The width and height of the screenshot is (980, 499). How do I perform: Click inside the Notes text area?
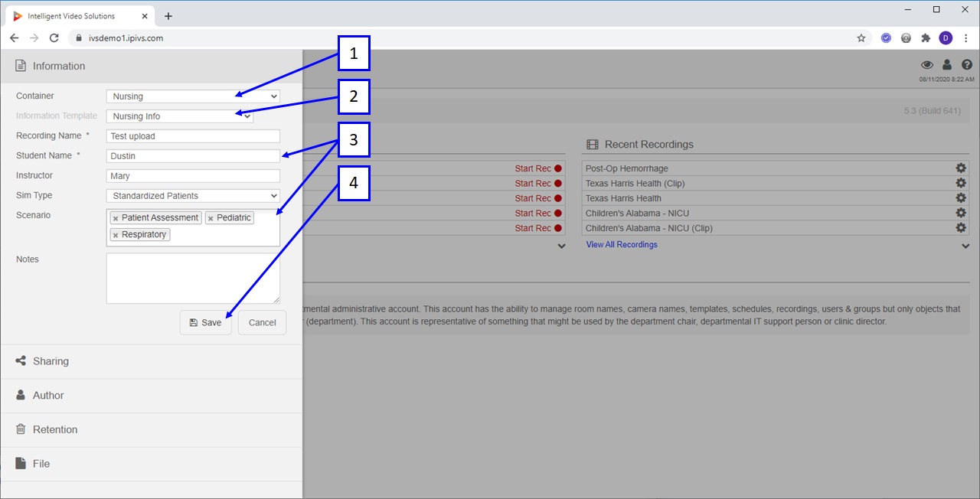[x=193, y=279]
